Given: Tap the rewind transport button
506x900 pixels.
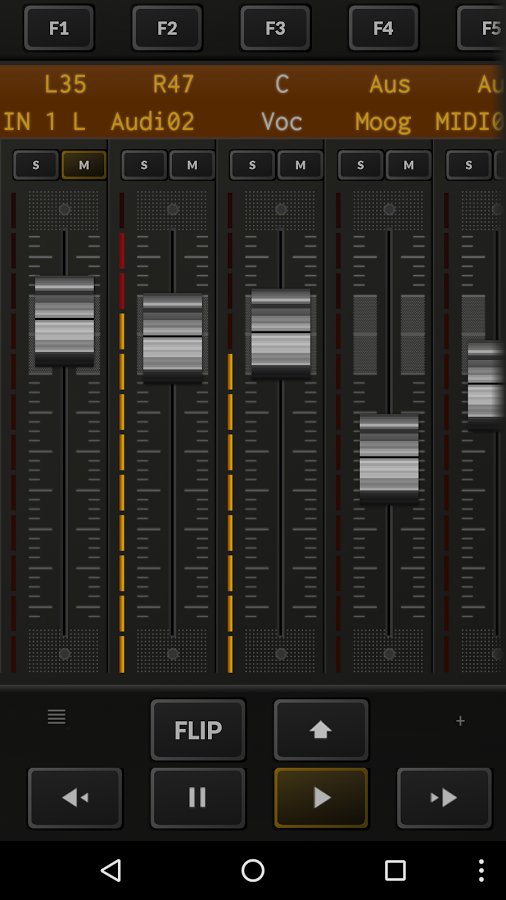Looking at the screenshot, I should point(75,797).
